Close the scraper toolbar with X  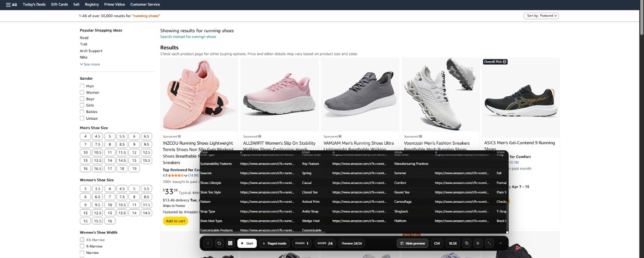500,243
